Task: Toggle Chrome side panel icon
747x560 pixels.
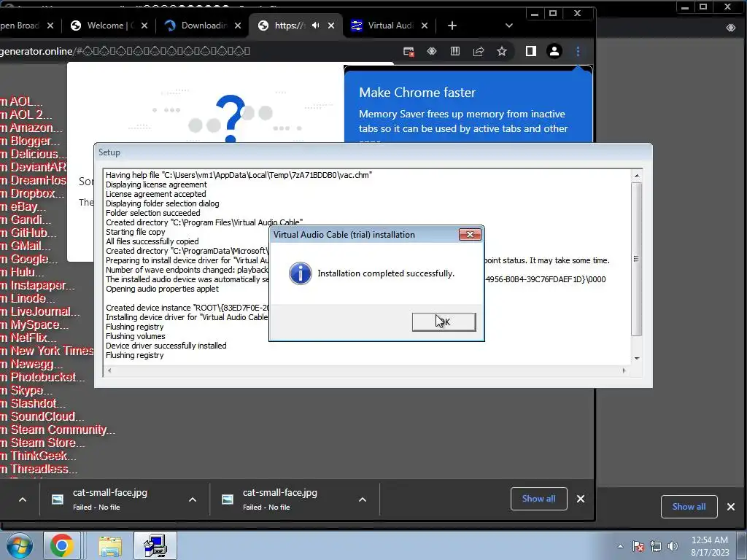Action: tap(531, 52)
